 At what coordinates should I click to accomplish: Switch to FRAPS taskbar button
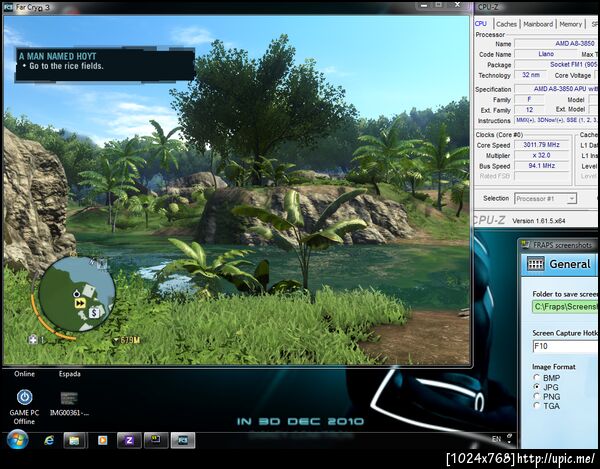click(x=156, y=440)
